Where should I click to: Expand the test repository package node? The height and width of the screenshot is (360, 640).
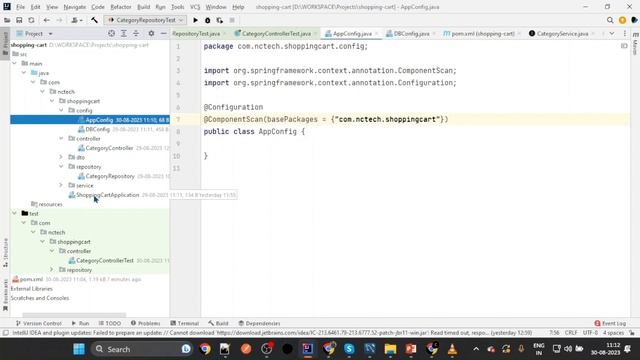(52, 270)
